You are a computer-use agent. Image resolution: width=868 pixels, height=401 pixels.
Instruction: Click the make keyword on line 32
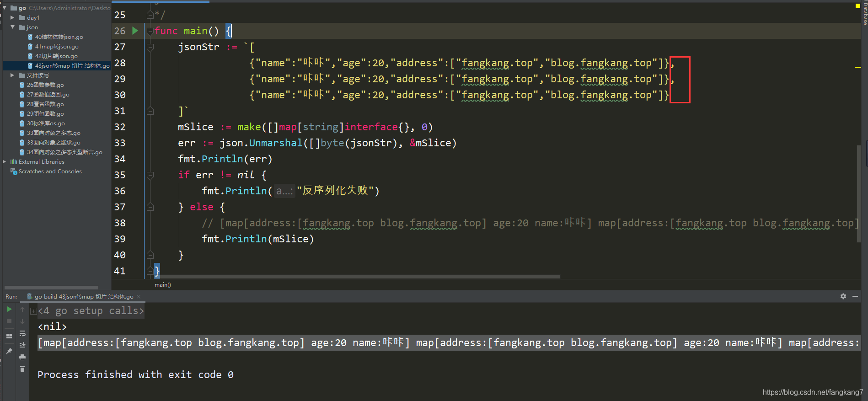click(x=249, y=127)
